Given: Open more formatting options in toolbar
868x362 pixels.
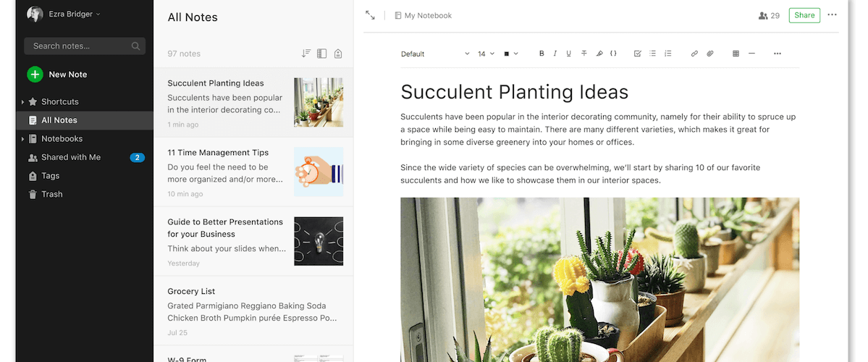Looking at the screenshot, I should [x=778, y=54].
